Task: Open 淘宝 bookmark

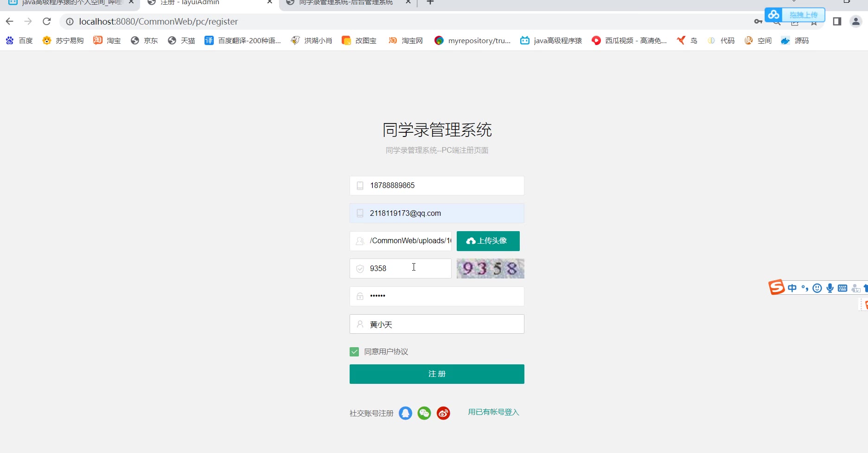Action: click(107, 40)
